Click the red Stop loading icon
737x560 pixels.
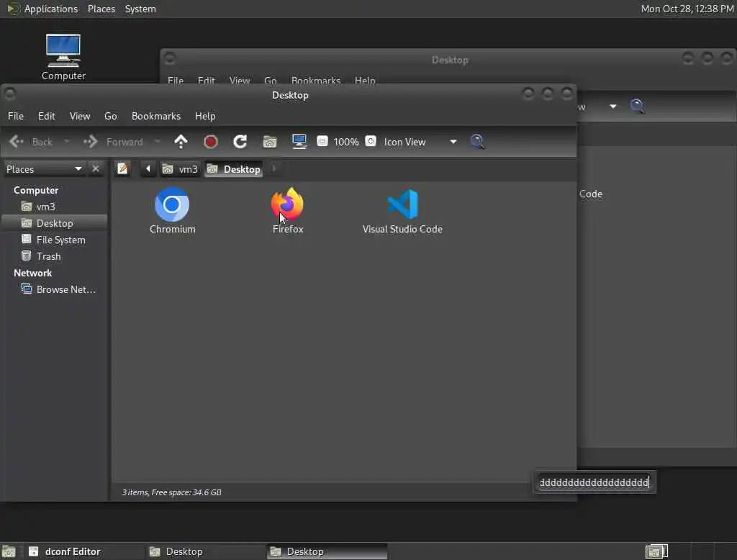[211, 142]
